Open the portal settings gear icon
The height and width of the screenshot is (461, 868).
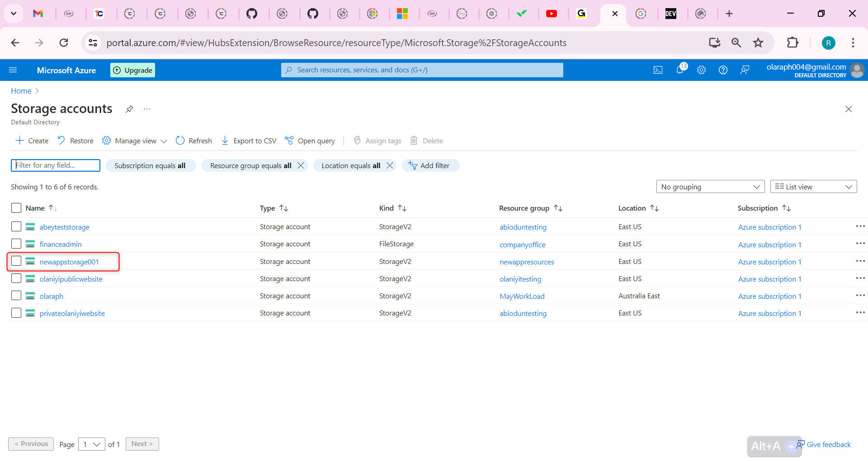[x=701, y=70]
